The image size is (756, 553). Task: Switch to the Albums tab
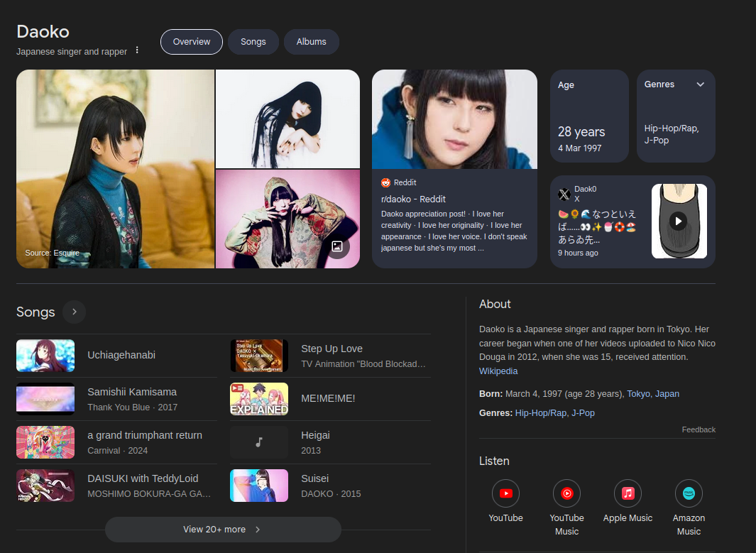(312, 42)
